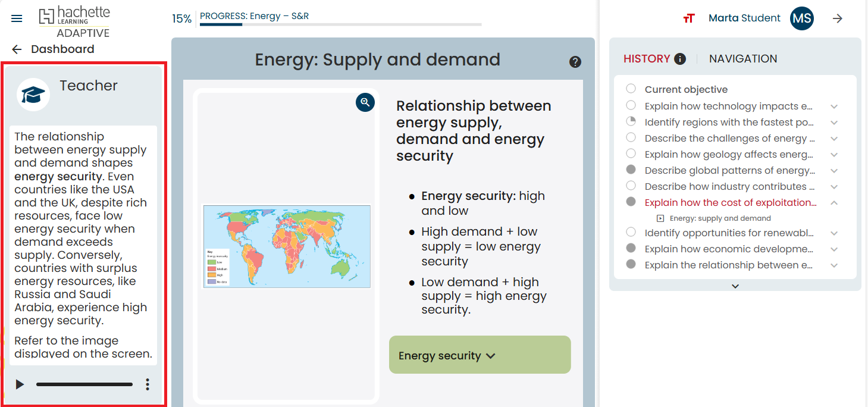
Task: Expand the geology affects energy objective
Action: [834, 155]
